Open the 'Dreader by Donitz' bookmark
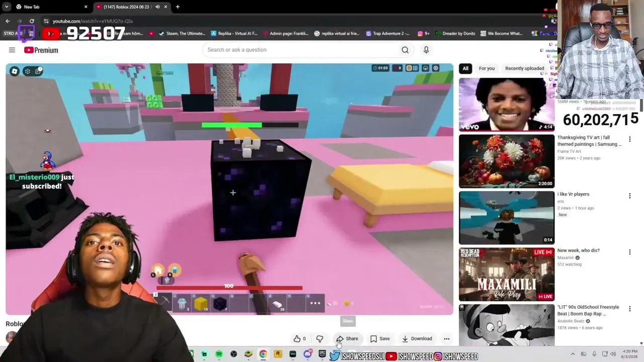The image size is (644, 362). 455,34
